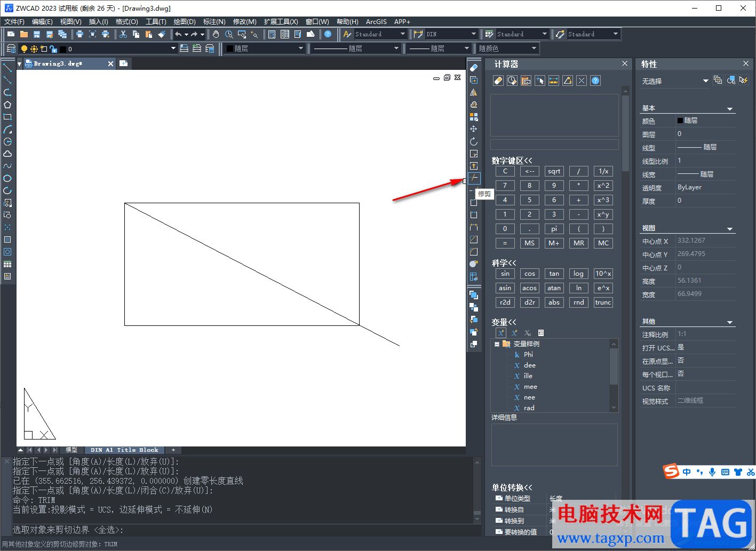This screenshot has width=756, height=551.
Task: Select the Line drawing tool
Action: 7,68
